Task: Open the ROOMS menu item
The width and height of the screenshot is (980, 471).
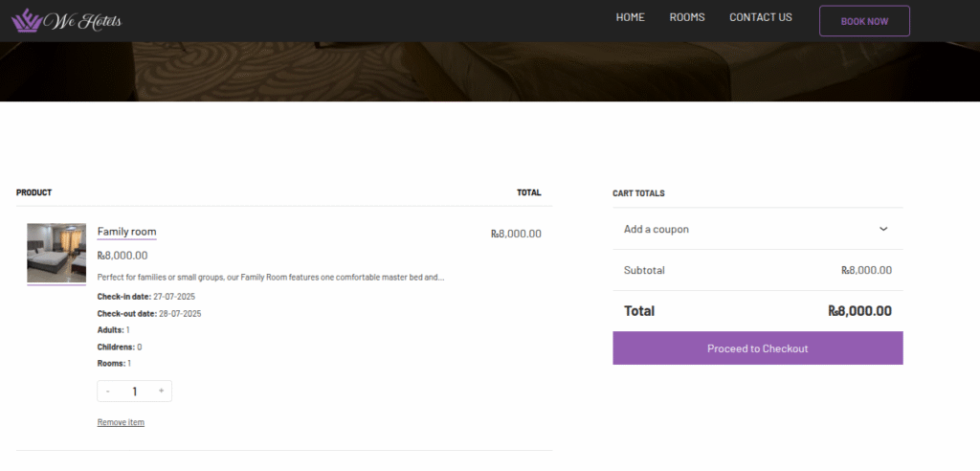Action: tap(686, 17)
